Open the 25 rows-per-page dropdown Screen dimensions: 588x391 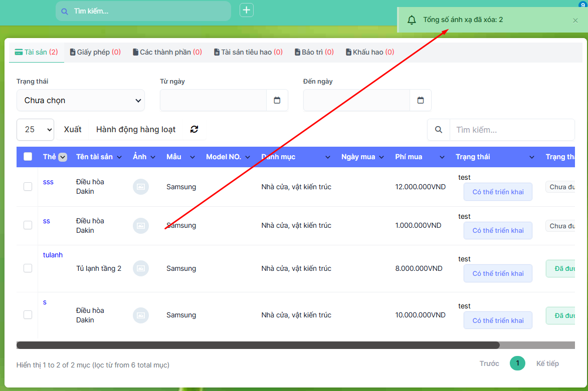click(x=35, y=129)
